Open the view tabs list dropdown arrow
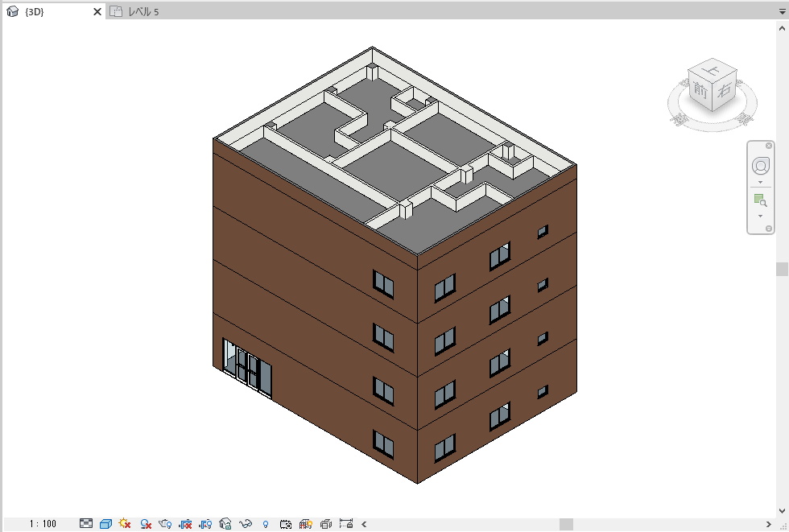Viewport: 789px width, 532px height. pyautogui.click(x=783, y=11)
